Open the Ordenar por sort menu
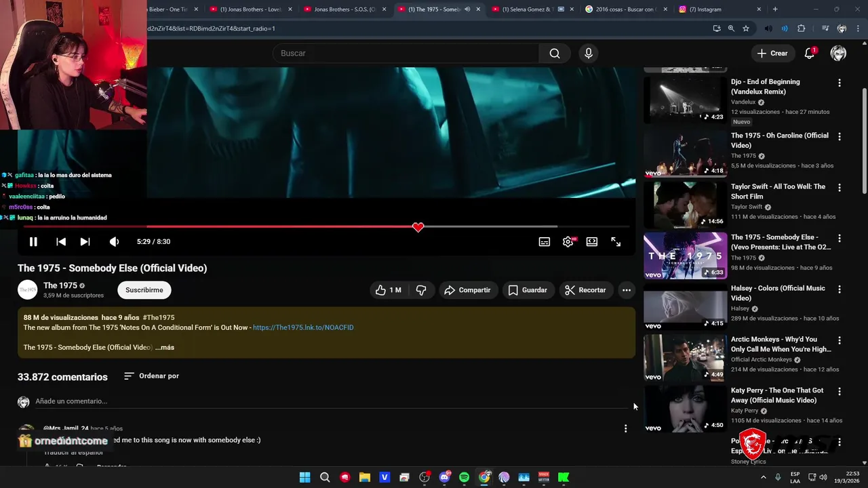The height and width of the screenshot is (488, 868). point(152,375)
